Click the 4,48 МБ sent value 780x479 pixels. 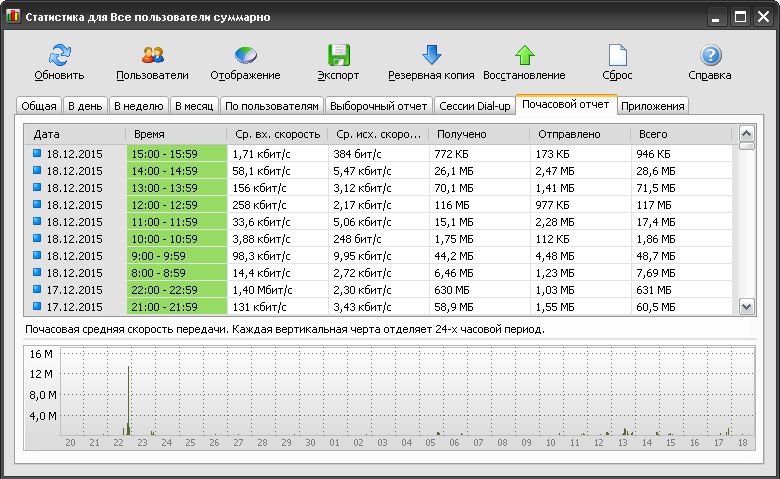[555, 256]
